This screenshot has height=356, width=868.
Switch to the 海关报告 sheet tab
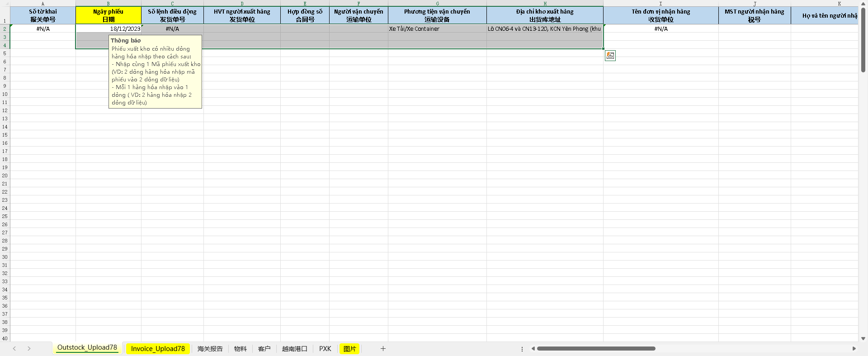pos(210,349)
